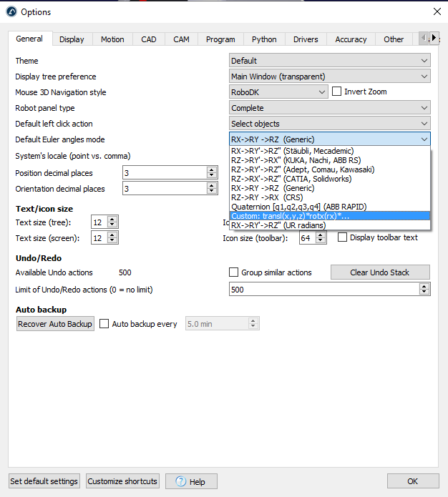
Task: Open the Robot panel type dropdown
Action: (x=329, y=108)
